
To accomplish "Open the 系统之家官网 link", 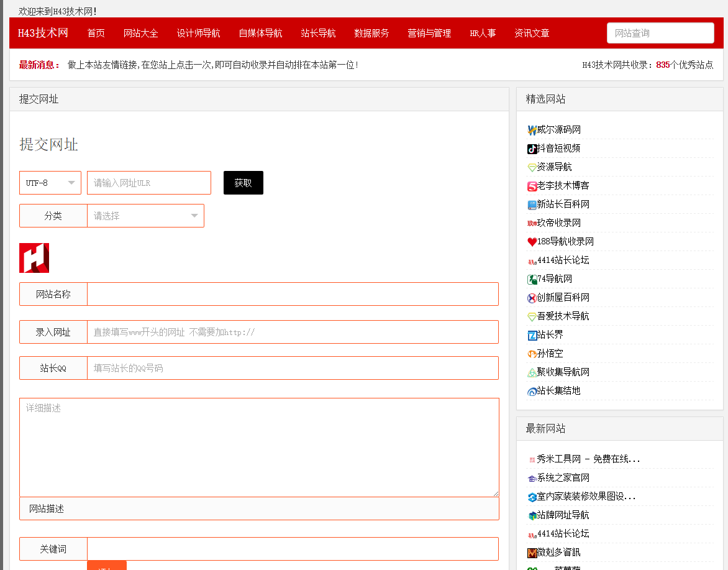I will pos(563,478).
